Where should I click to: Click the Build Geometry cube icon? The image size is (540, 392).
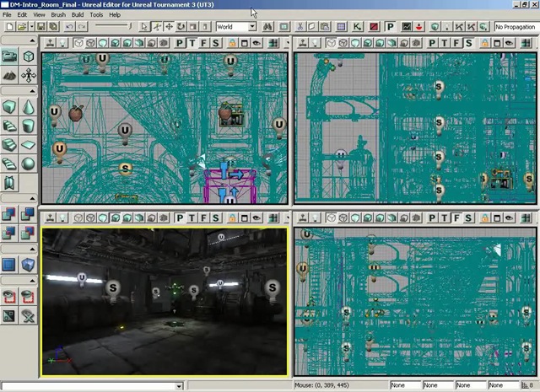(x=435, y=26)
